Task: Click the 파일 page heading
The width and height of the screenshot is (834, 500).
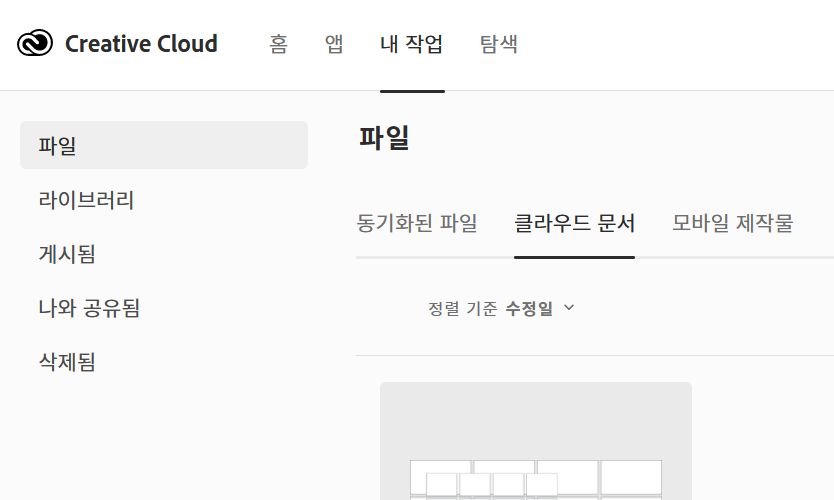Action: [x=384, y=139]
